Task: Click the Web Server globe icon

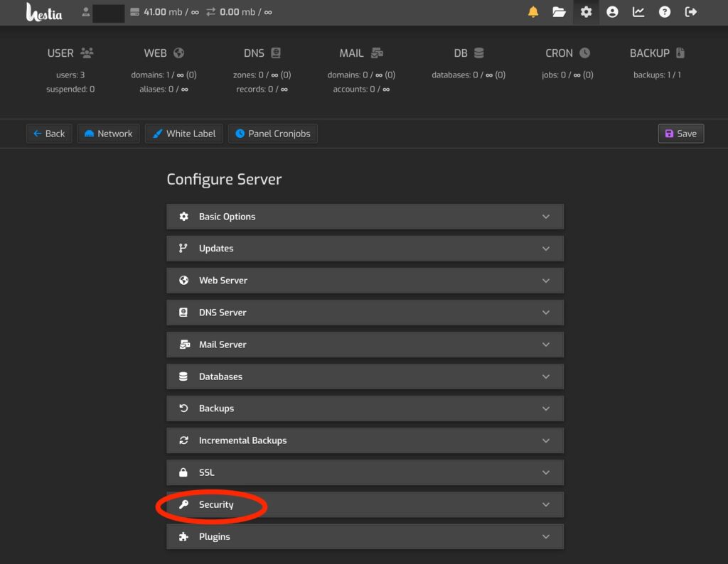Action: 184,281
